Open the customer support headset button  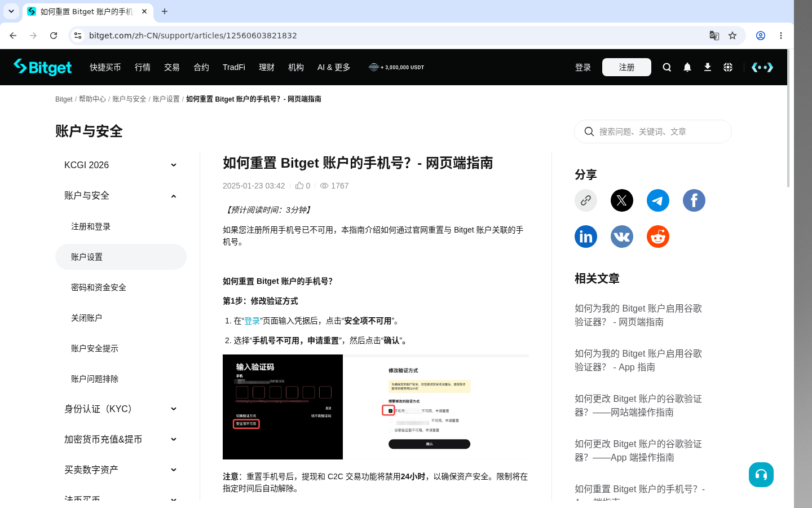[x=761, y=475]
